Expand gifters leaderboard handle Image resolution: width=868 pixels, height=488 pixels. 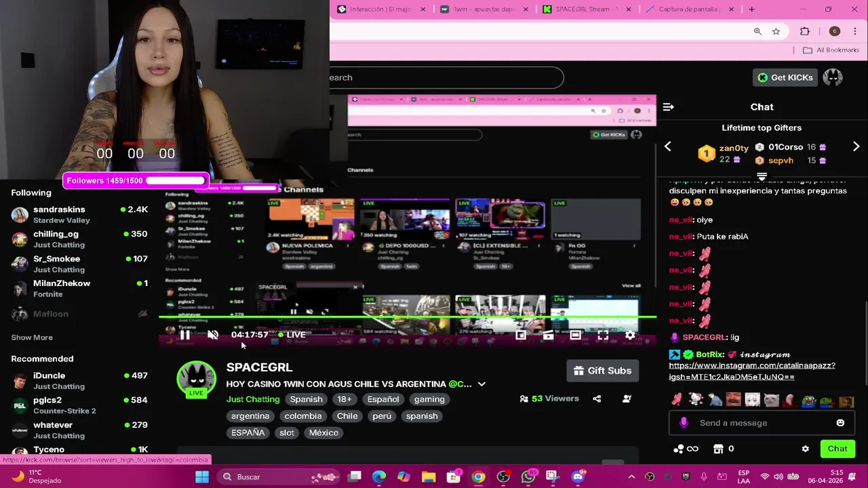762,176
